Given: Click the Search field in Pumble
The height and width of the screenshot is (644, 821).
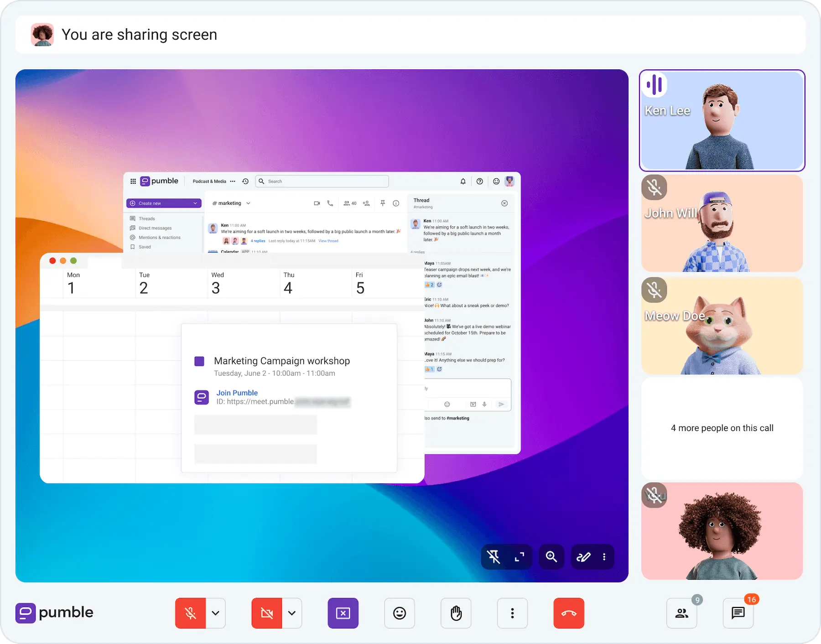Looking at the screenshot, I should [x=322, y=181].
